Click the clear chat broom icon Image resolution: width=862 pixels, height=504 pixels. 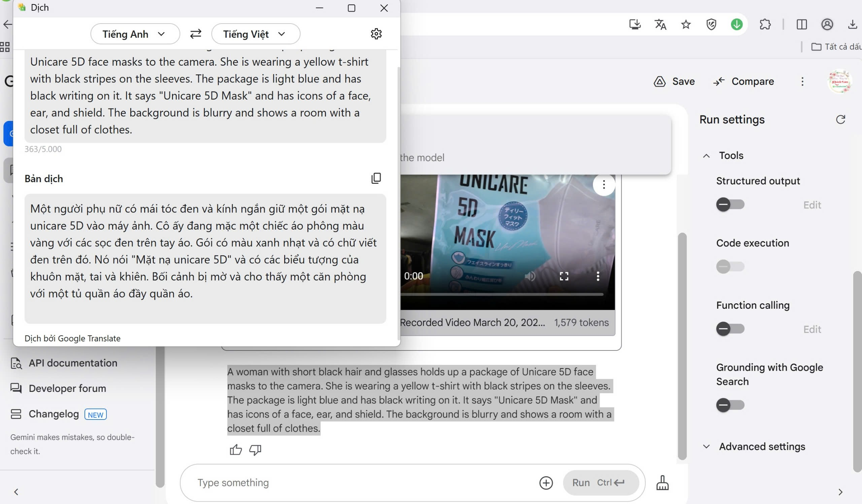pos(662,482)
